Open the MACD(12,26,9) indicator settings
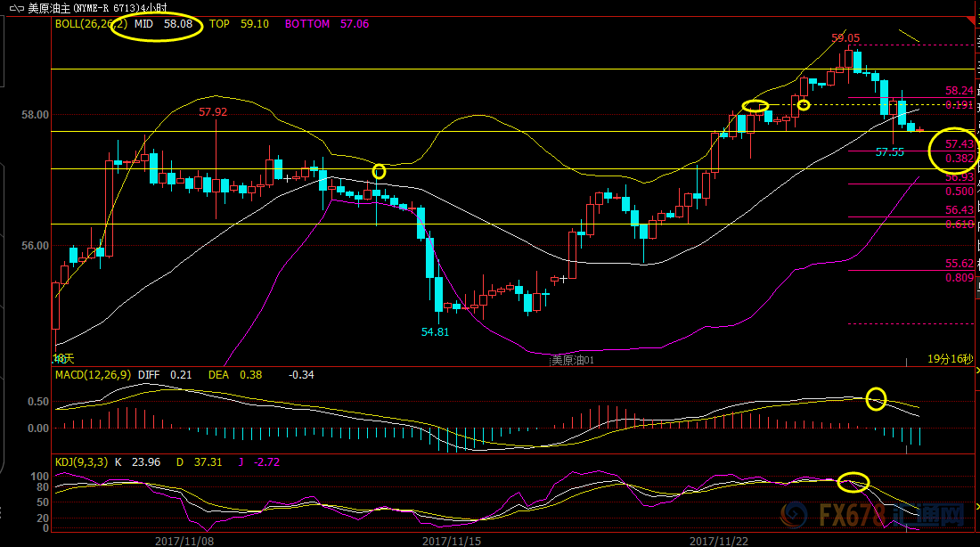980x547 pixels. (x=94, y=375)
